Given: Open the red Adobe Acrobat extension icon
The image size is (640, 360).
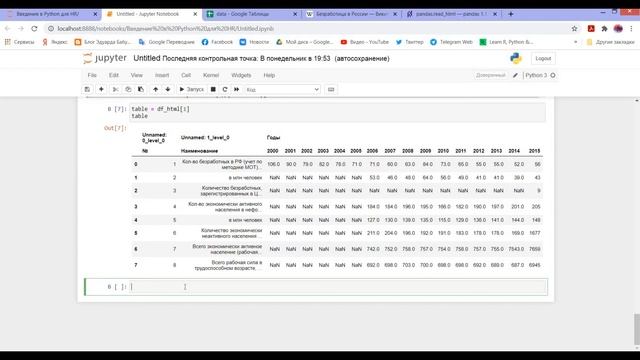Looking at the screenshot, I should click(591, 29).
